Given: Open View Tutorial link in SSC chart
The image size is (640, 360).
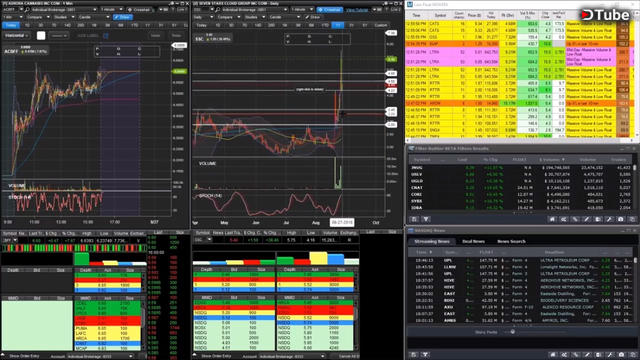Looking at the screenshot, I should tap(357, 9).
